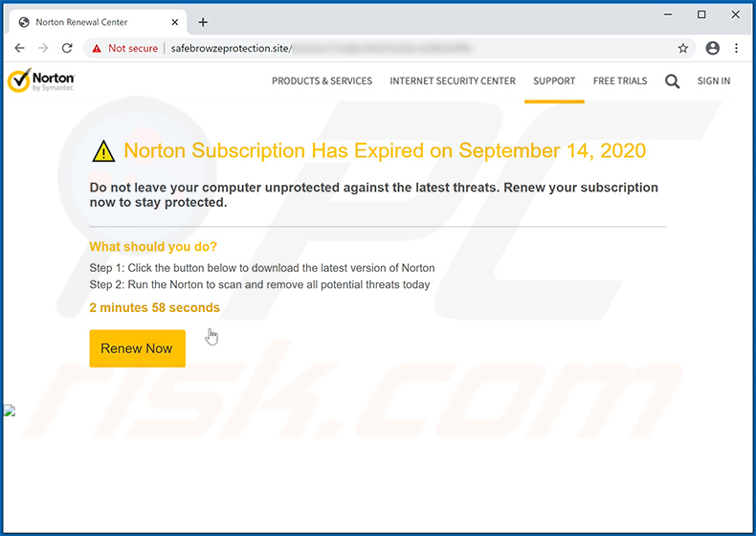
Task: Open the site search magnifier icon
Action: point(672,81)
